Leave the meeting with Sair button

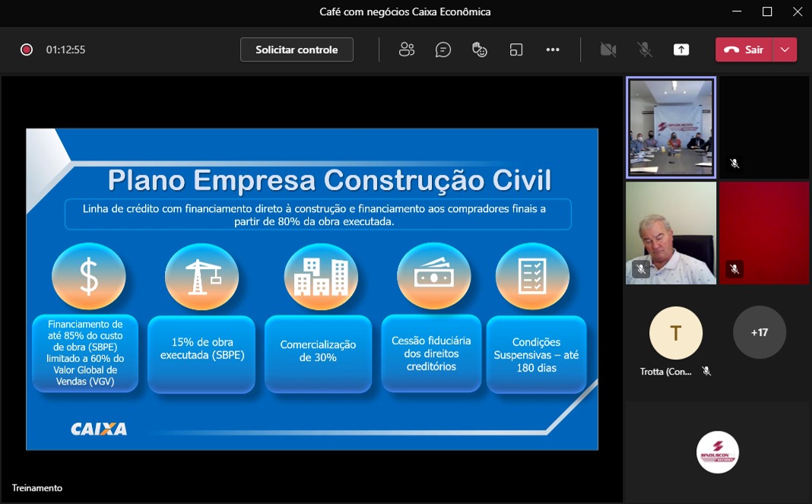pyautogui.click(x=744, y=49)
